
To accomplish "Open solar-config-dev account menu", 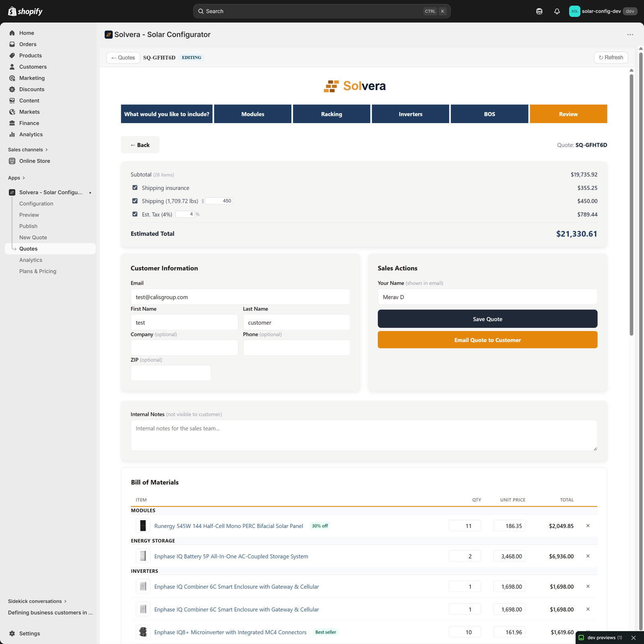I will pyautogui.click(x=603, y=11).
